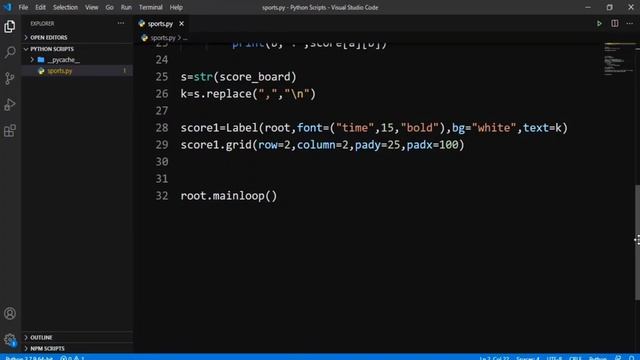Viewport: 640px width, 360px height.
Task: Expand the __pycache__ folder
Action: pyautogui.click(x=32, y=60)
